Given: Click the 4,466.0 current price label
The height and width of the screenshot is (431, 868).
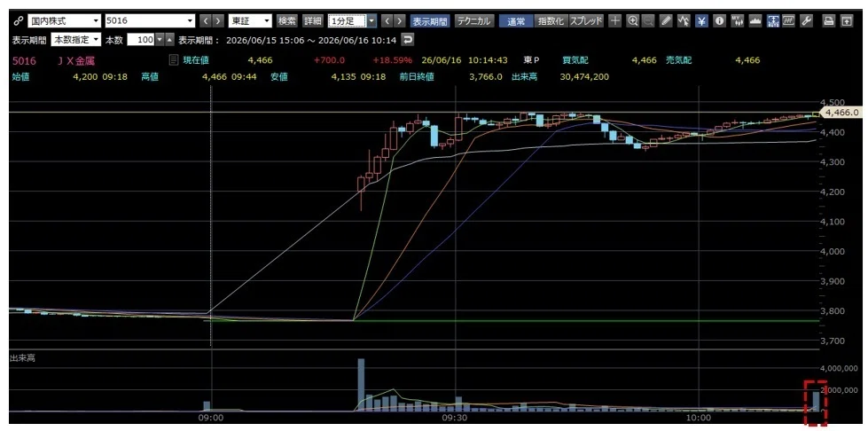Looking at the screenshot, I should coord(841,113).
